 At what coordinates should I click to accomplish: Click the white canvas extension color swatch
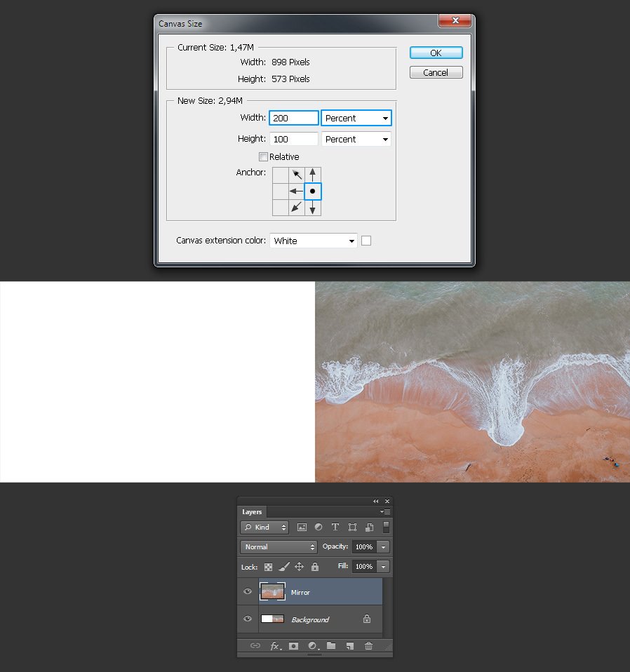pos(366,241)
